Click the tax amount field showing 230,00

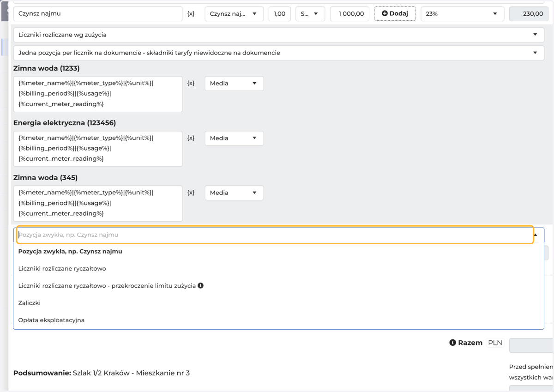pyautogui.click(x=529, y=14)
